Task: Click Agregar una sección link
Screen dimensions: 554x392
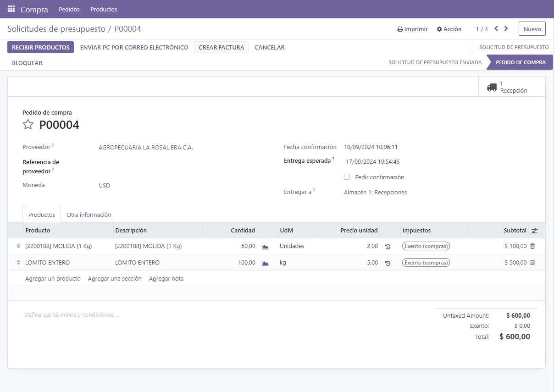Action: coord(115,278)
